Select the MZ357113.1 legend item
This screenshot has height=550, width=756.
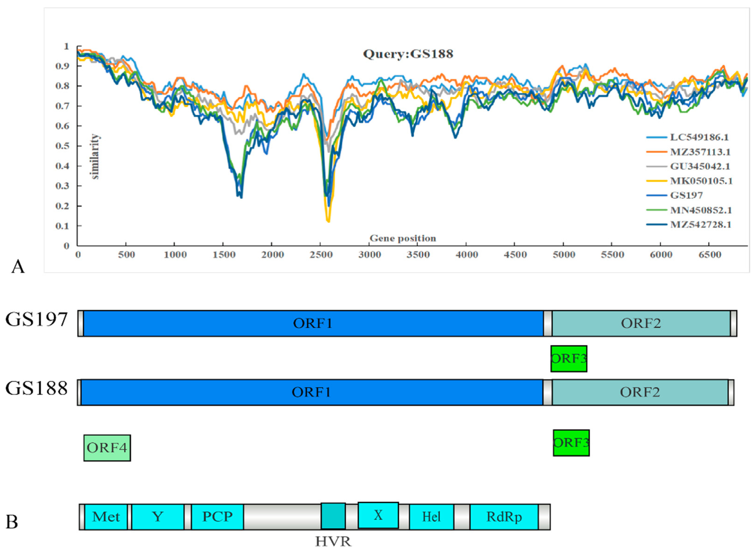pos(700,152)
